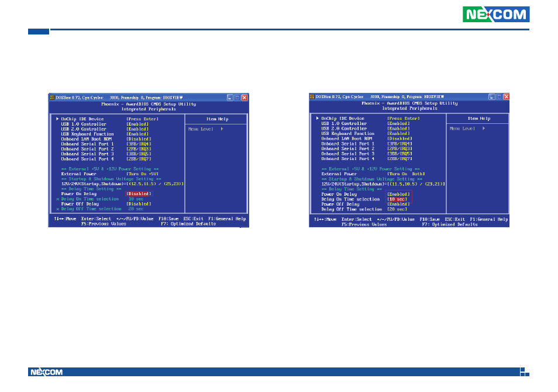Toggle Power Off Delay [Enabled] in the right window
558x392 pixels.
click(399, 204)
